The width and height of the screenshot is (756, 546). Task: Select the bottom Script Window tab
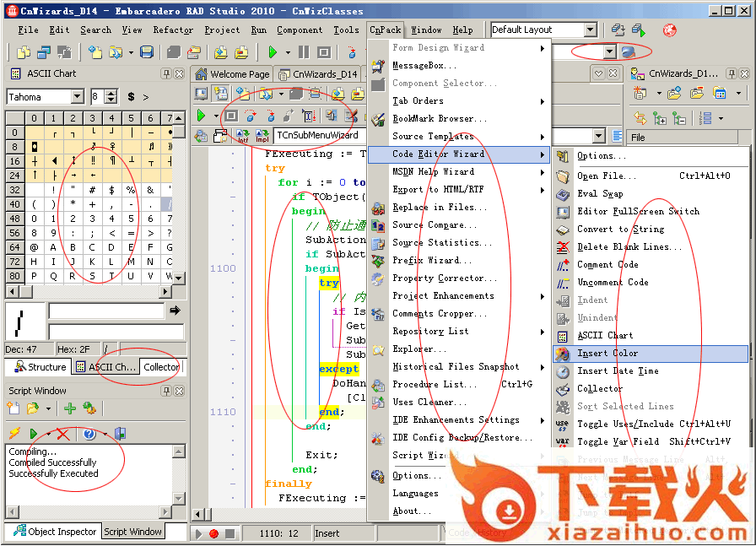[132, 532]
